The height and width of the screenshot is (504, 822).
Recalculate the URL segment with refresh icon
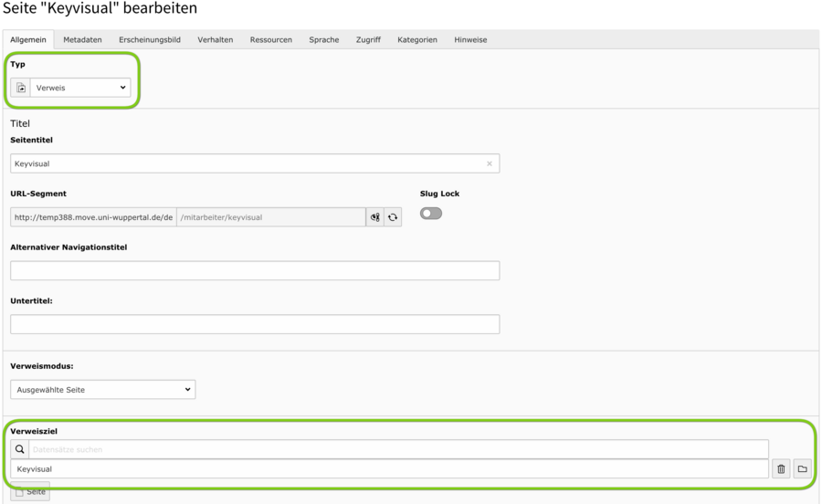coord(393,217)
